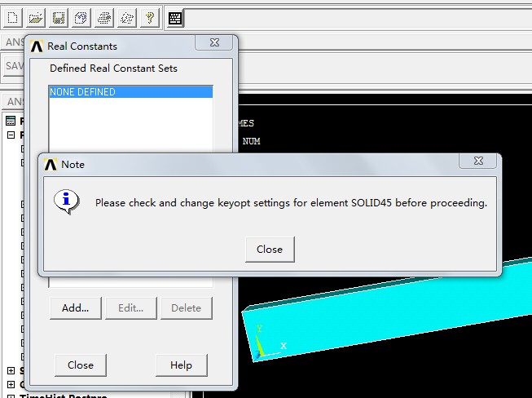Screen dimensions: 532x398
Task: Click Add... in Real Constants dialog
Action: [75, 308]
